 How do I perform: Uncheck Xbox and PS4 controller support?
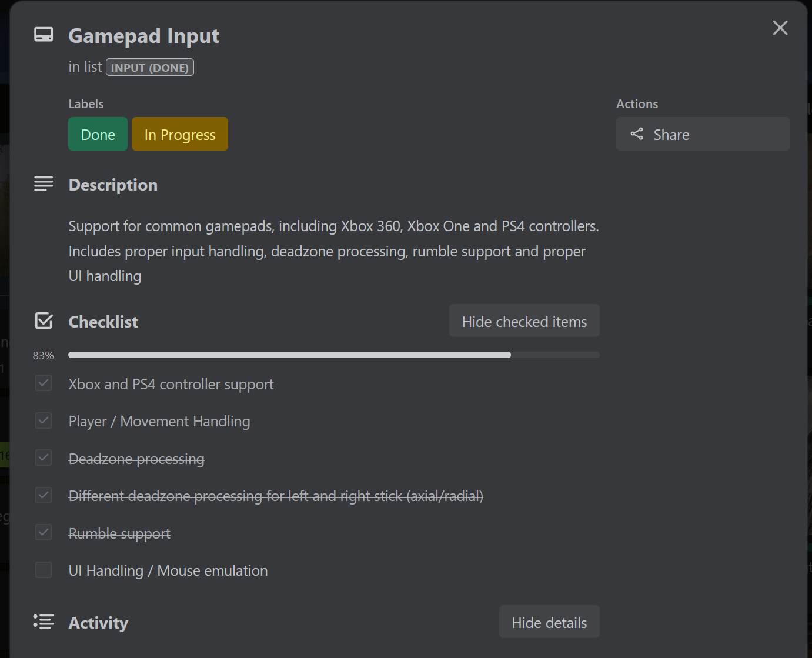pos(44,383)
